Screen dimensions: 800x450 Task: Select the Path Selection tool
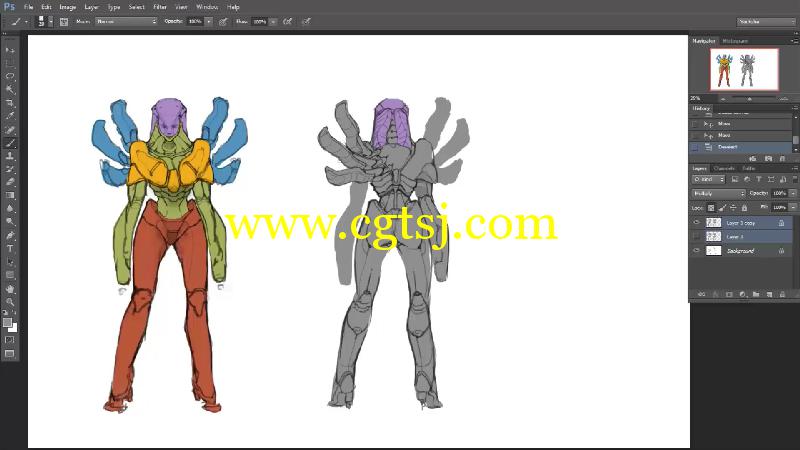tap(10, 262)
